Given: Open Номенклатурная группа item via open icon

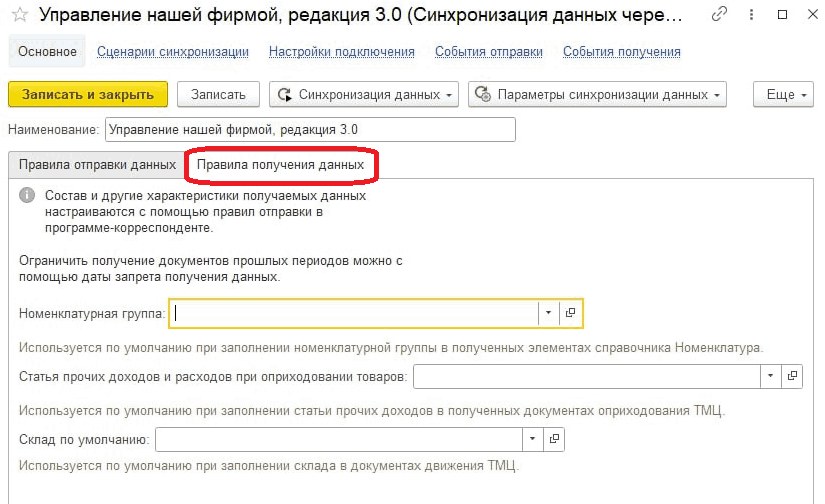Looking at the screenshot, I should click(x=570, y=313).
